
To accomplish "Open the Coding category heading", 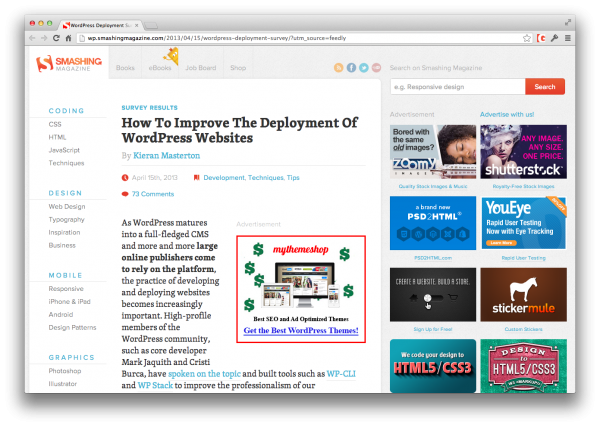I will [67, 111].
